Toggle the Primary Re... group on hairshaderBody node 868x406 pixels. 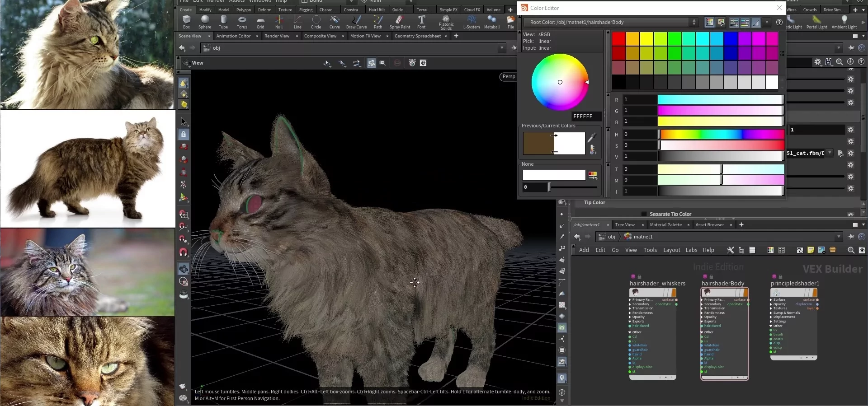(x=702, y=300)
